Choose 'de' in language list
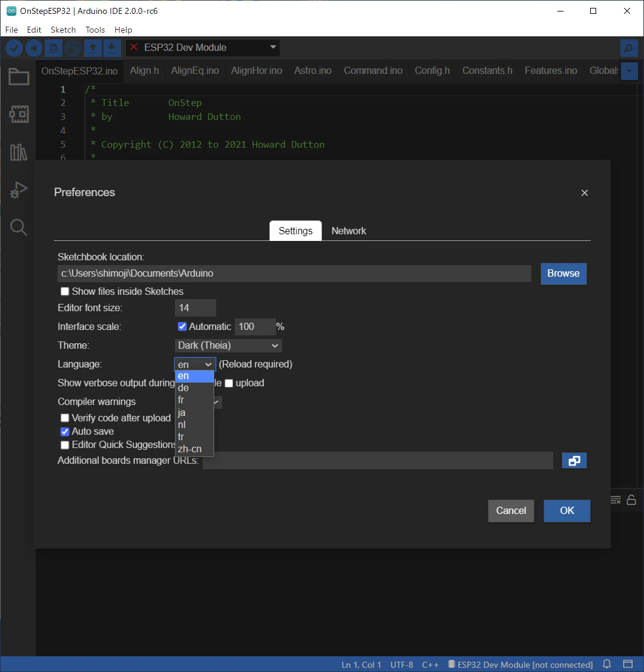Image resolution: width=644 pixels, height=672 pixels. click(194, 388)
